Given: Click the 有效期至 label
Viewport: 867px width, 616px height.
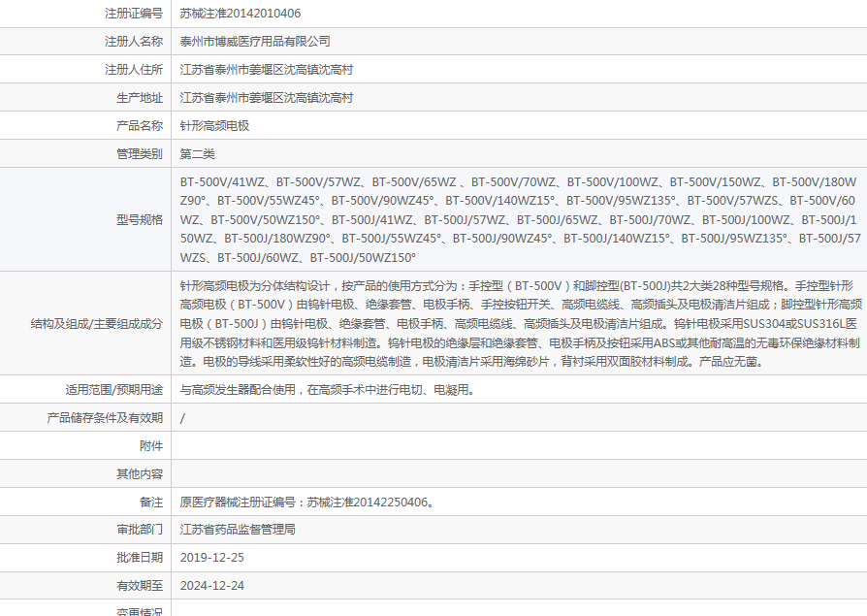Looking at the screenshot, I should click(140, 586).
